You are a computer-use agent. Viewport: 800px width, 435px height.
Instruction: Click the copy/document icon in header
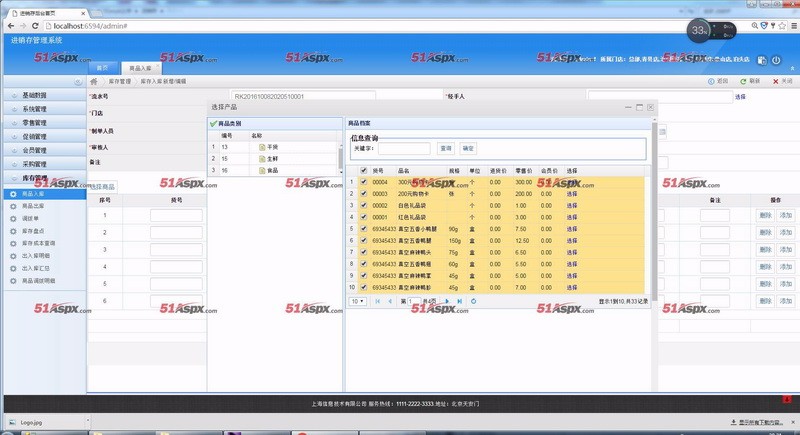tap(762, 60)
